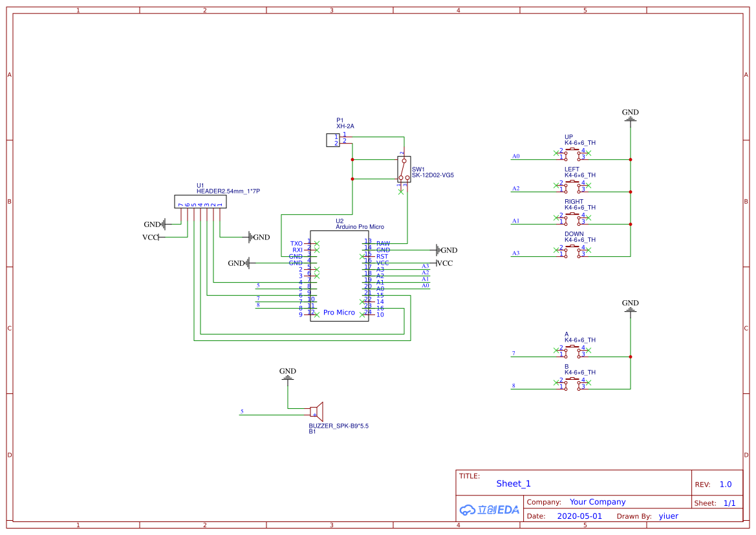Select push button A symbol
This screenshot has width=756, height=535.
point(572,351)
